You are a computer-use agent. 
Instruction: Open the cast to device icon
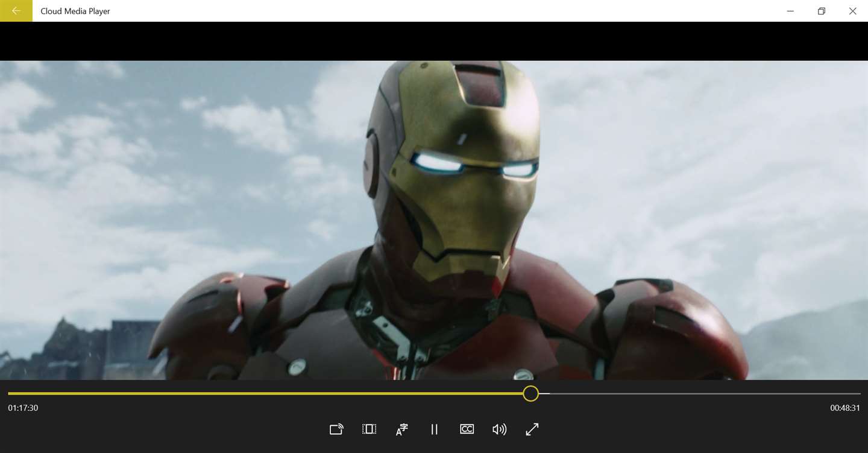[336, 429]
